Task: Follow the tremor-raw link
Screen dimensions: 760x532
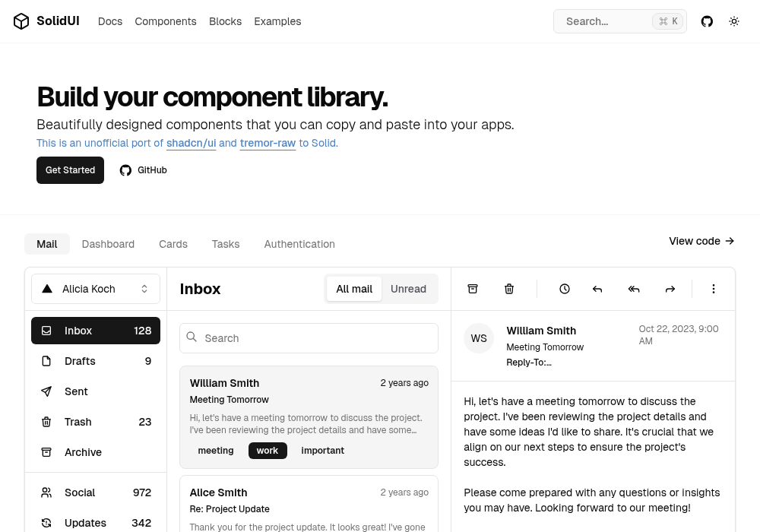Action: (x=268, y=143)
